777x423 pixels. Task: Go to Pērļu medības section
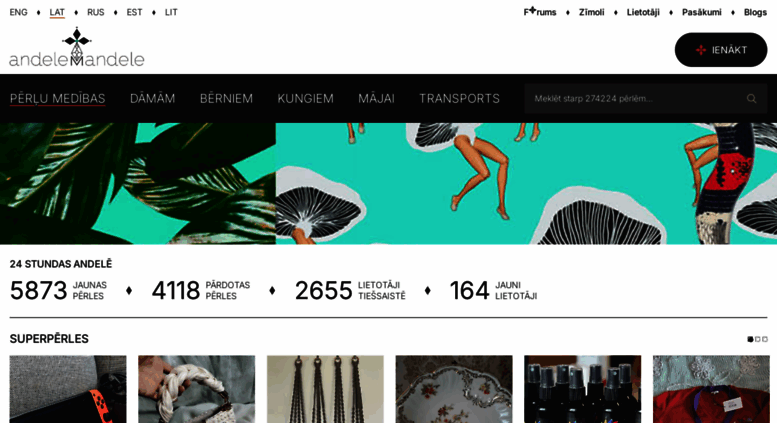[57, 99]
